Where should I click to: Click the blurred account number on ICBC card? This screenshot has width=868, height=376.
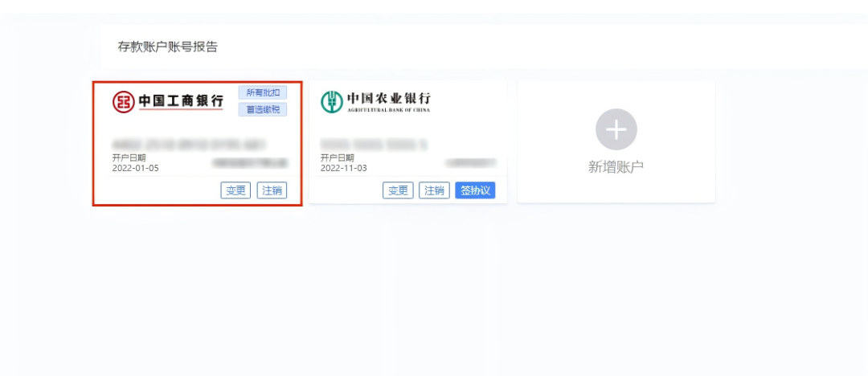click(x=190, y=145)
